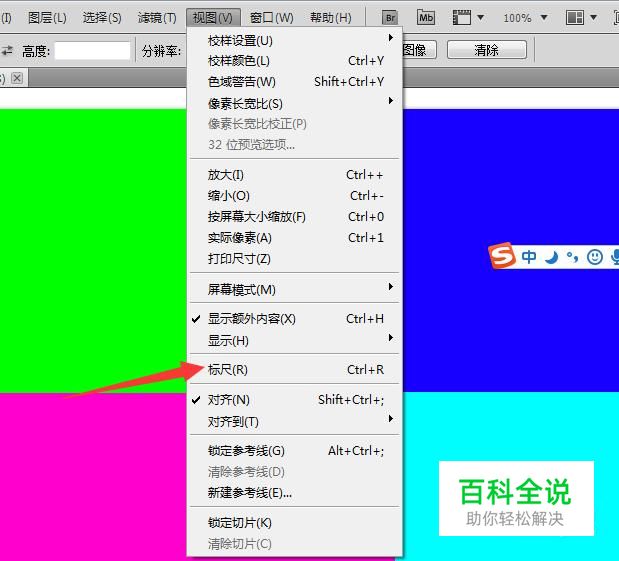Open the View Extras filmstrip icon dropdown
This screenshot has width=619, height=561.
[x=468, y=18]
